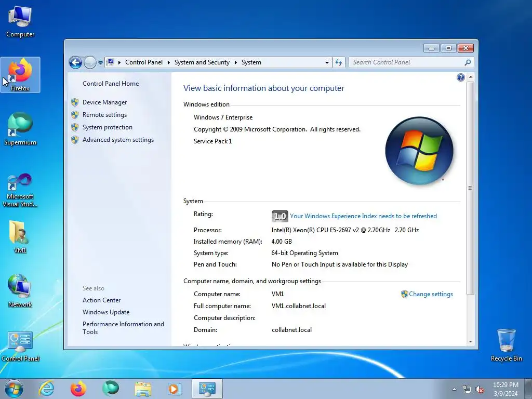Go back with the Back arrow button

pos(75,62)
